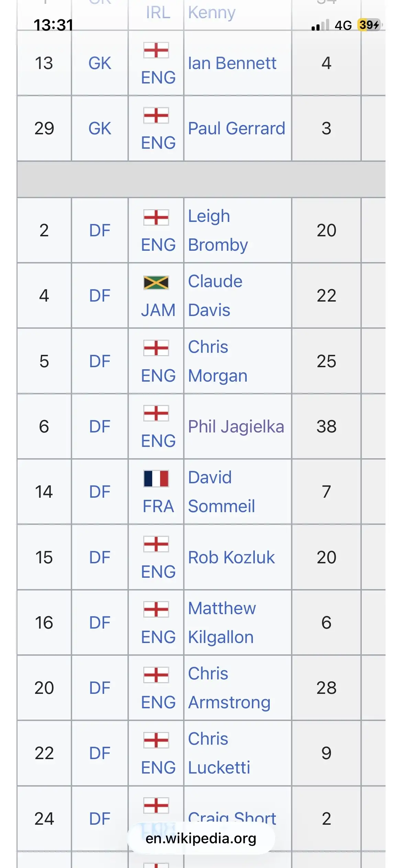Open the Leigh Bromby player link
402x868 pixels.
218,230
